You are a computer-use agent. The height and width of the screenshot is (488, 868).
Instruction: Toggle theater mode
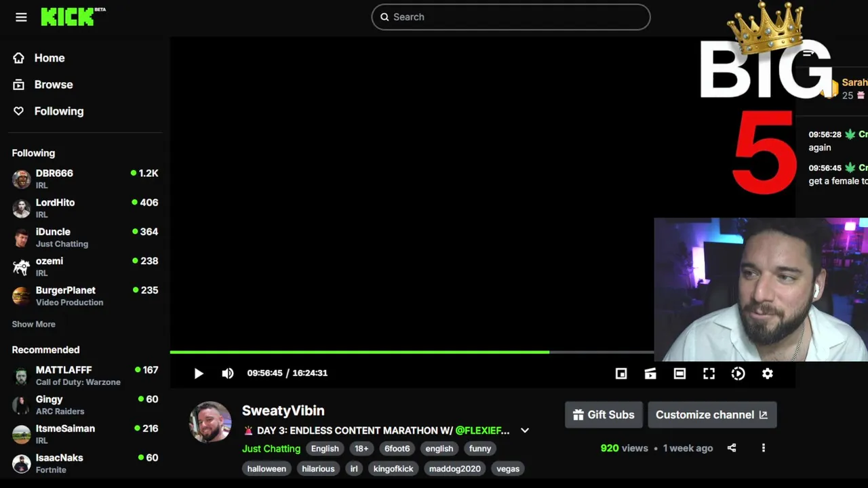pos(679,373)
